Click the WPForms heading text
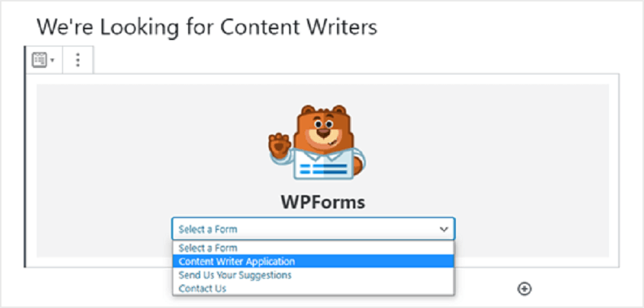Viewport: 644px width, 308px height. pos(323,202)
